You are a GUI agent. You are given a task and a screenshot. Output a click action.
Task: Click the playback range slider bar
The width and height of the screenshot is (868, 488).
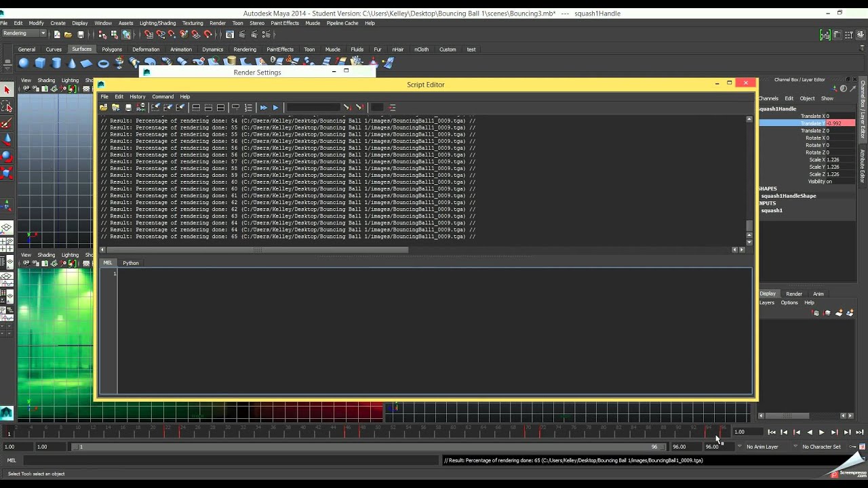(368, 447)
